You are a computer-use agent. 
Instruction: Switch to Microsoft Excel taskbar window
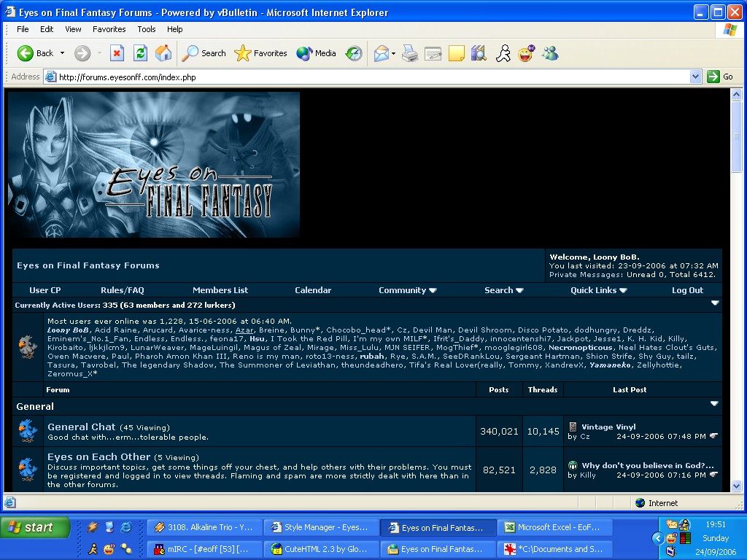[x=554, y=527]
